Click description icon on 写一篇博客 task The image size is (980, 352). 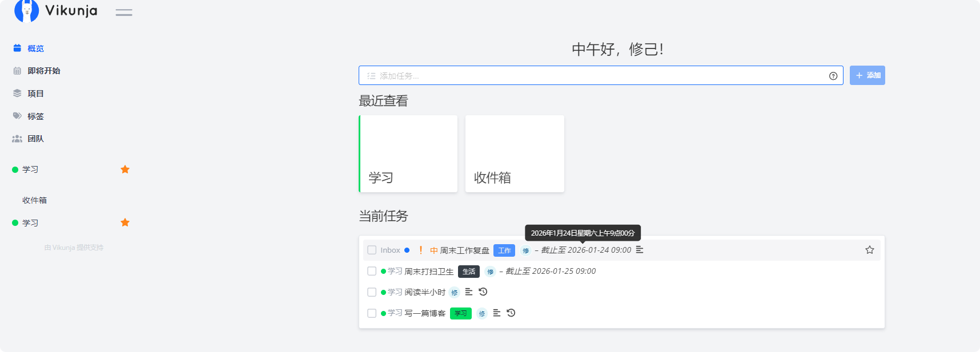click(497, 313)
